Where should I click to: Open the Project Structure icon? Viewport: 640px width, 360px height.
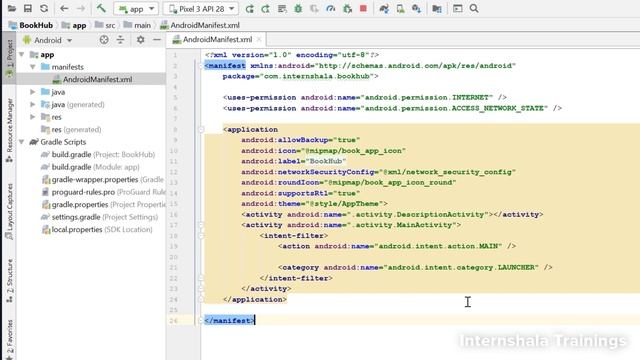tap(437, 9)
